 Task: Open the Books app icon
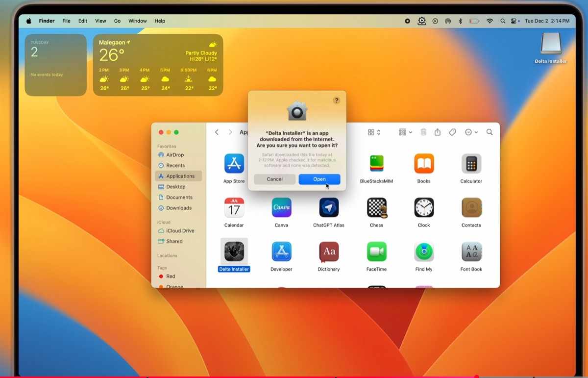[x=424, y=164]
